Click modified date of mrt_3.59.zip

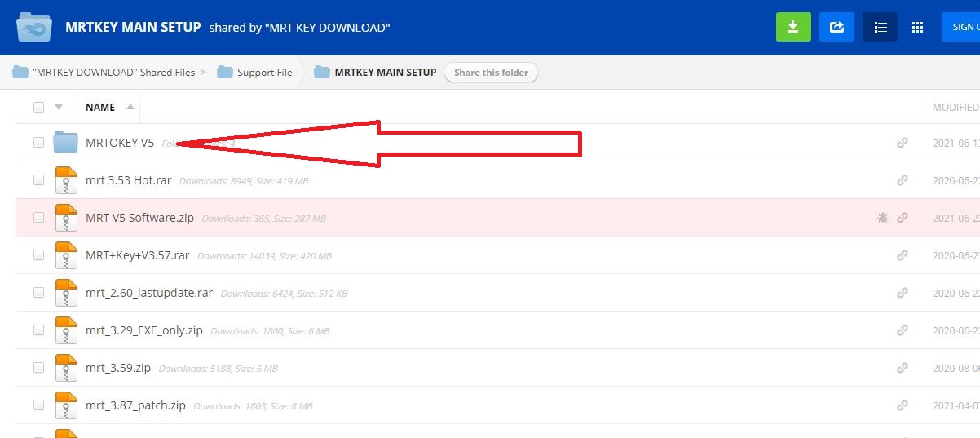click(956, 368)
